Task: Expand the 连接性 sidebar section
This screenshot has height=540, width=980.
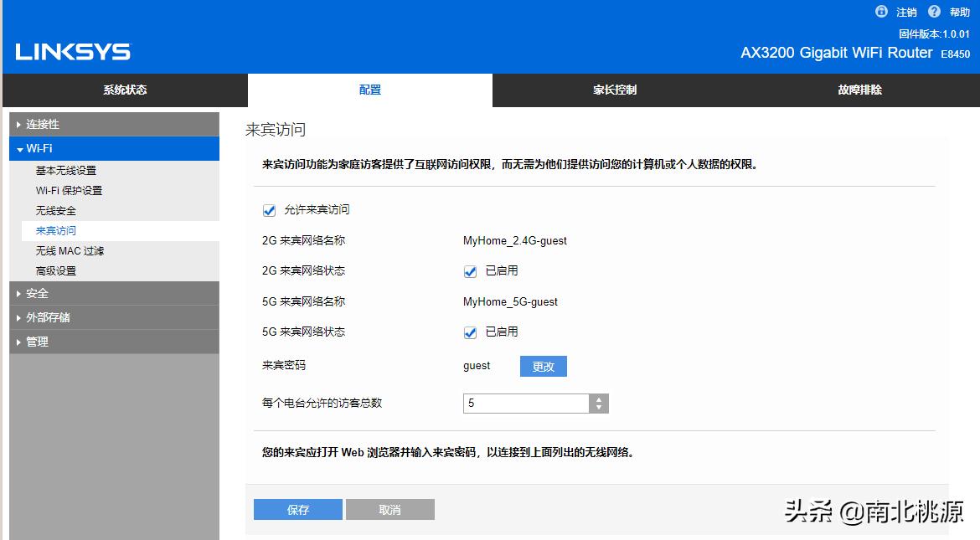Action: 42,124
